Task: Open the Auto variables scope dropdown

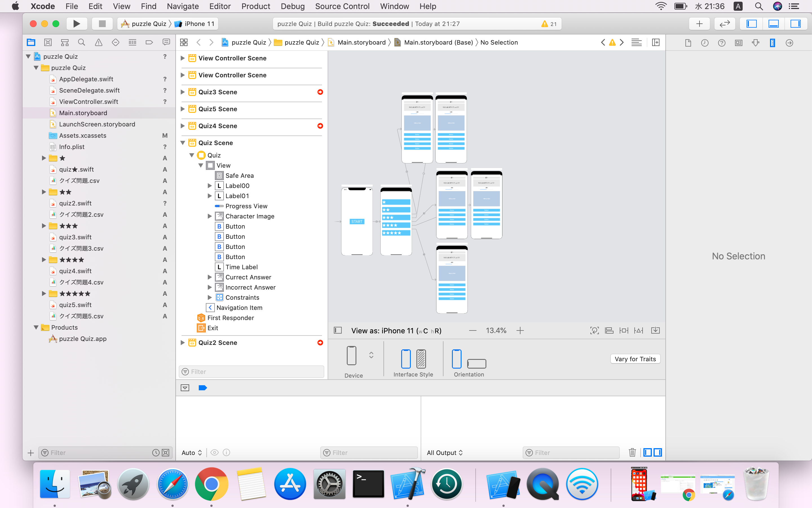Action: (x=192, y=453)
